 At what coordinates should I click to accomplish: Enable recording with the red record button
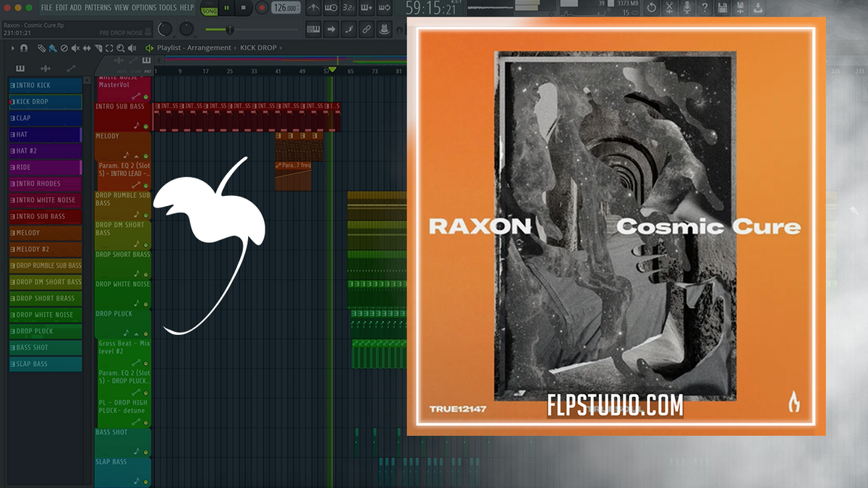(263, 9)
